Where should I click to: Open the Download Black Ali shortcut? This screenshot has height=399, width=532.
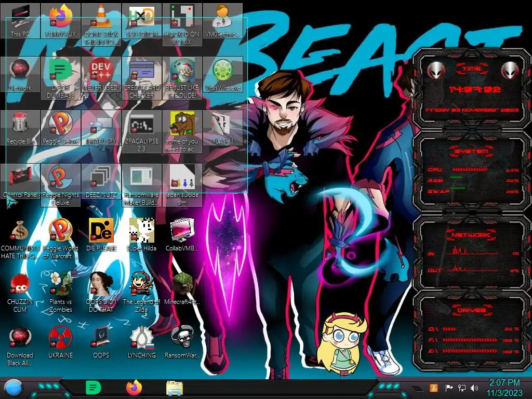click(x=20, y=346)
